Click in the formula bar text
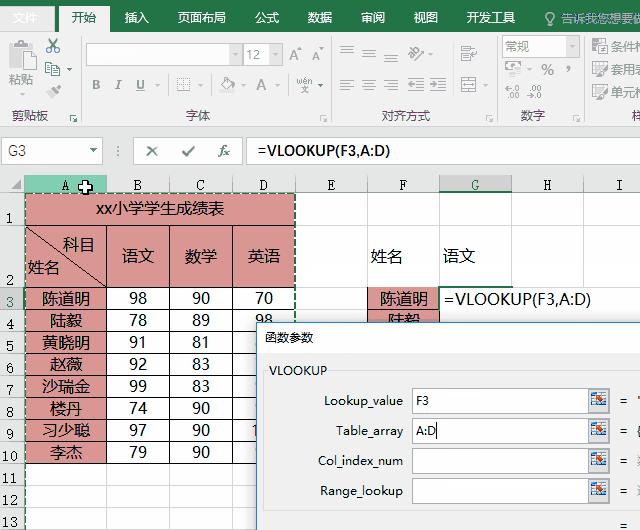Image resolution: width=640 pixels, height=530 pixels. [x=324, y=151]
